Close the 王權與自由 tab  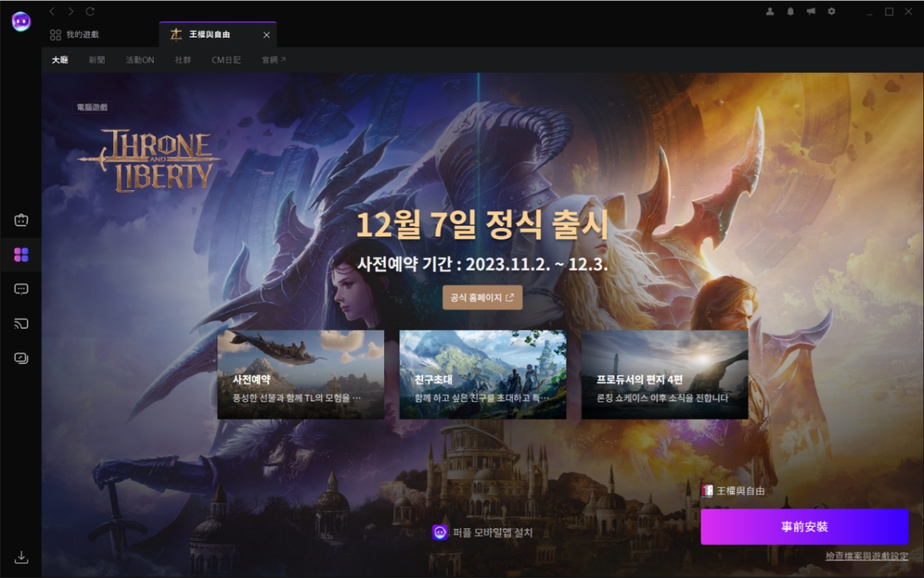[x=266, y=35]
